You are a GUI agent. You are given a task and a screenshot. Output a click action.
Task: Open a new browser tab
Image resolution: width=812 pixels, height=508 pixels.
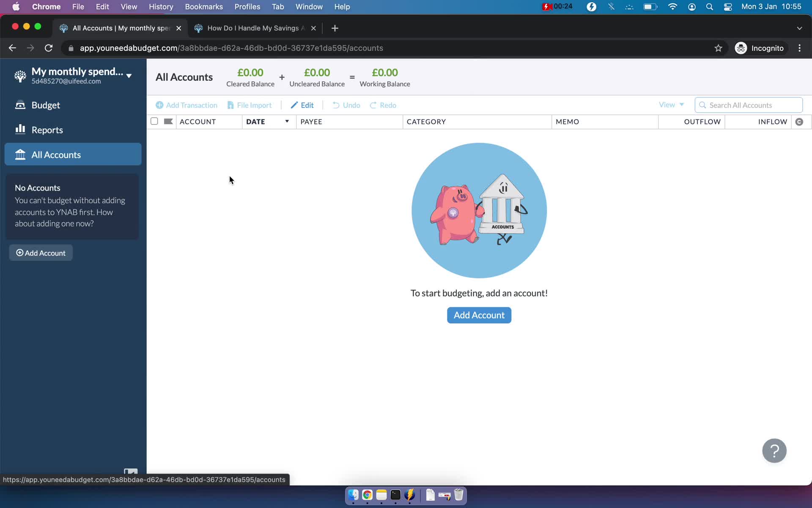[335, 28]
